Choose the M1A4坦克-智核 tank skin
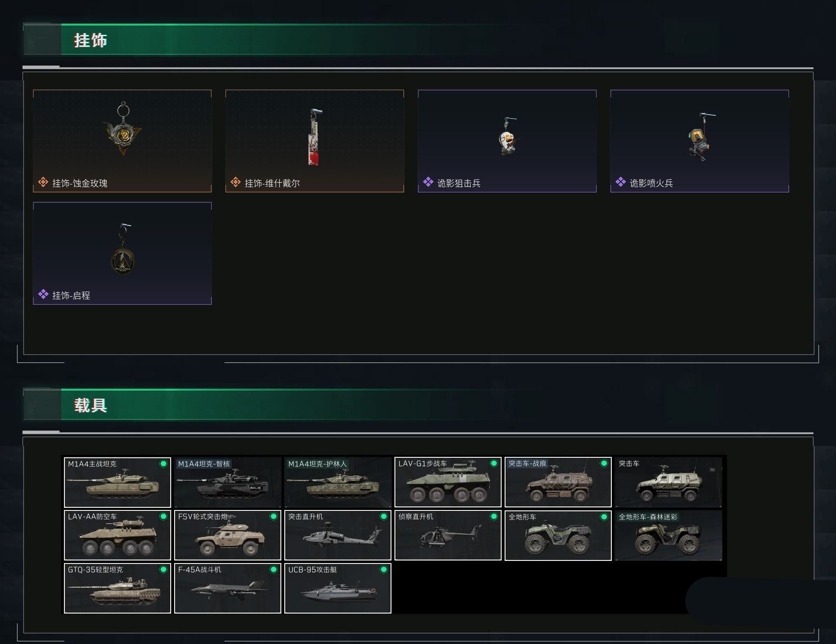This screenshot has width=836, height=644. pos(228,482)
